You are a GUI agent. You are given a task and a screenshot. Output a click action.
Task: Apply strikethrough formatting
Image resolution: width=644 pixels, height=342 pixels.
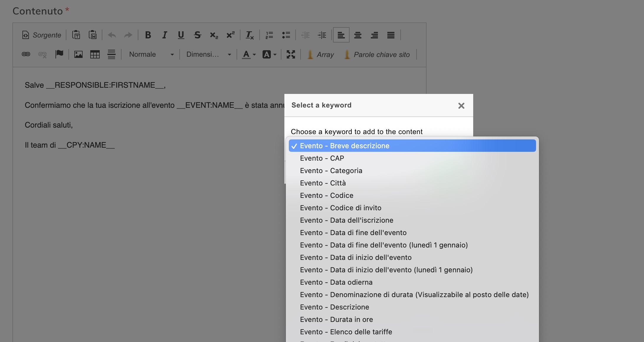pyautogui.click(x=197, y=35)
